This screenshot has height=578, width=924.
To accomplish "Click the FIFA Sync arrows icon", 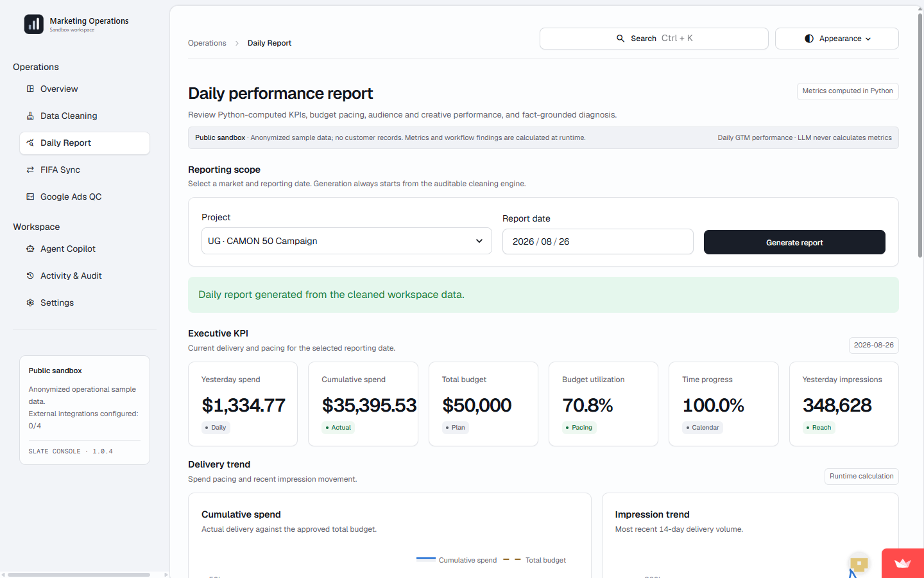I will 30,170.
